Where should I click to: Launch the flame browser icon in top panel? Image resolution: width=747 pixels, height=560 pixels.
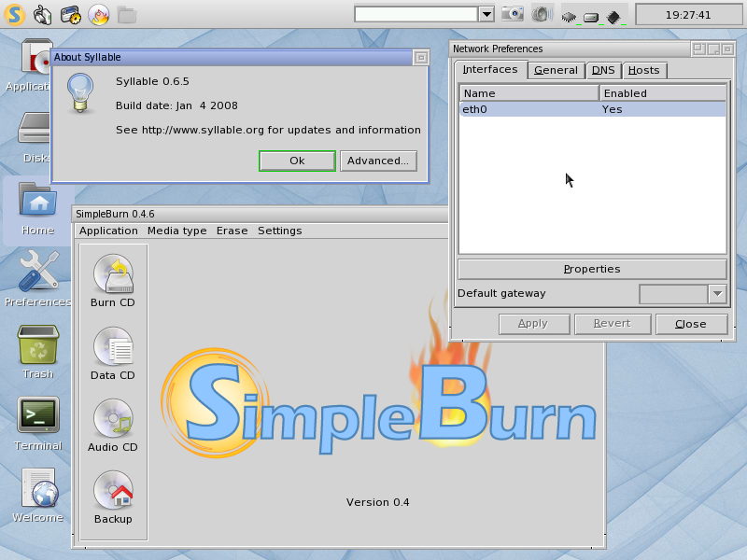coord(99,15)
